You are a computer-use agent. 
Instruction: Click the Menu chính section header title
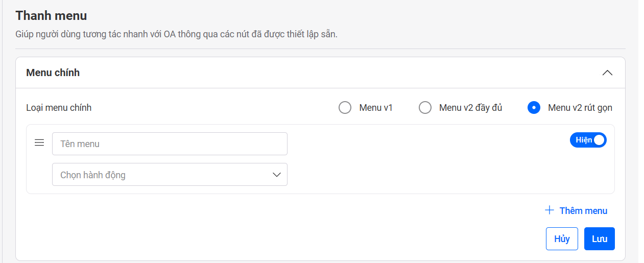coord(53,73)
